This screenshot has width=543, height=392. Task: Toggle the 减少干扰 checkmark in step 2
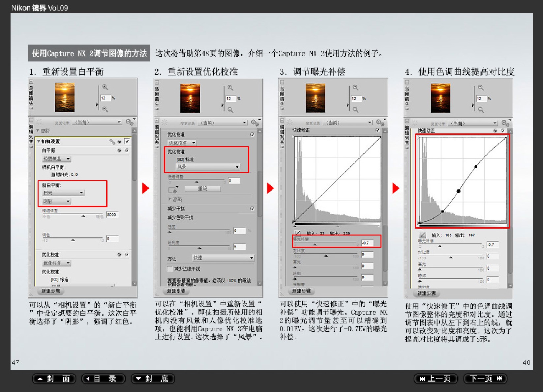point(252,209)
